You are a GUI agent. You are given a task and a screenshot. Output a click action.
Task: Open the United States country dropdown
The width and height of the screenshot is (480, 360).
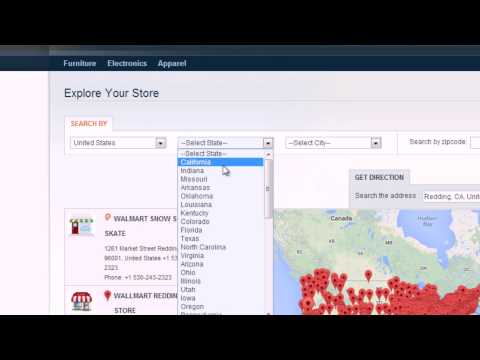(x=118, y=143)
